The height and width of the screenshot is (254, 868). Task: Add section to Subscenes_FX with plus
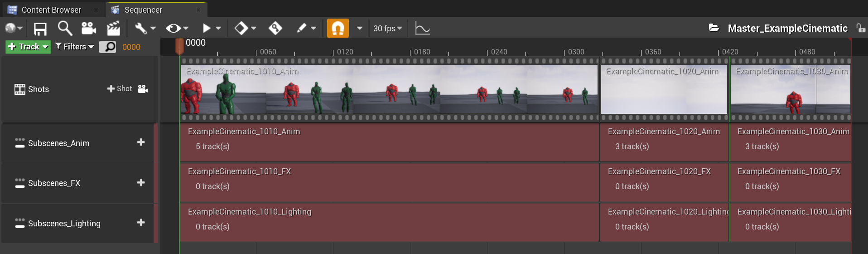[141, 182]
